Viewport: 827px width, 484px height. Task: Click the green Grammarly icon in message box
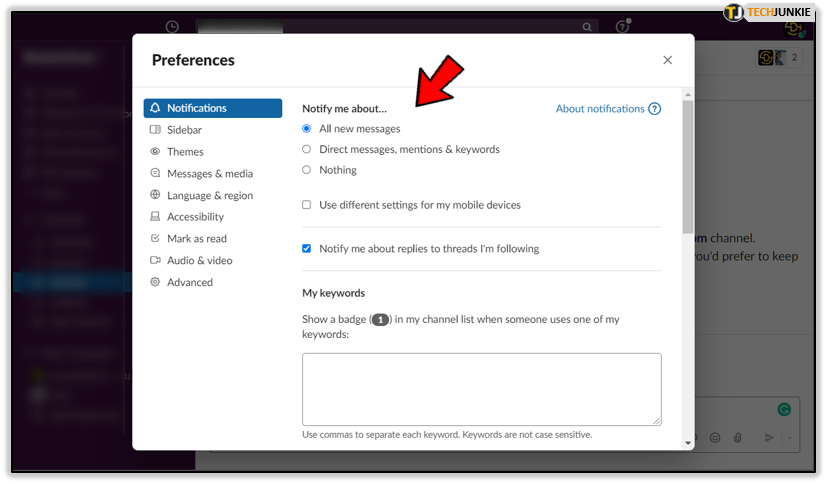click(x=784, y=409)
